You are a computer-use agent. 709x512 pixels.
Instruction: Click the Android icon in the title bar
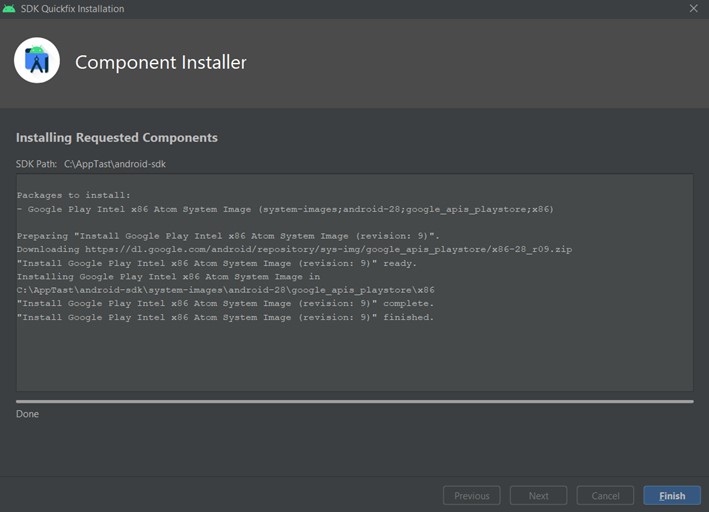coord(10,8)
